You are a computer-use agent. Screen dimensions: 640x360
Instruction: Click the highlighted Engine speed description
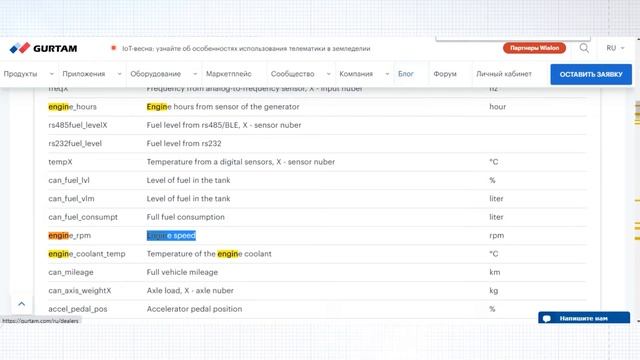171,236
